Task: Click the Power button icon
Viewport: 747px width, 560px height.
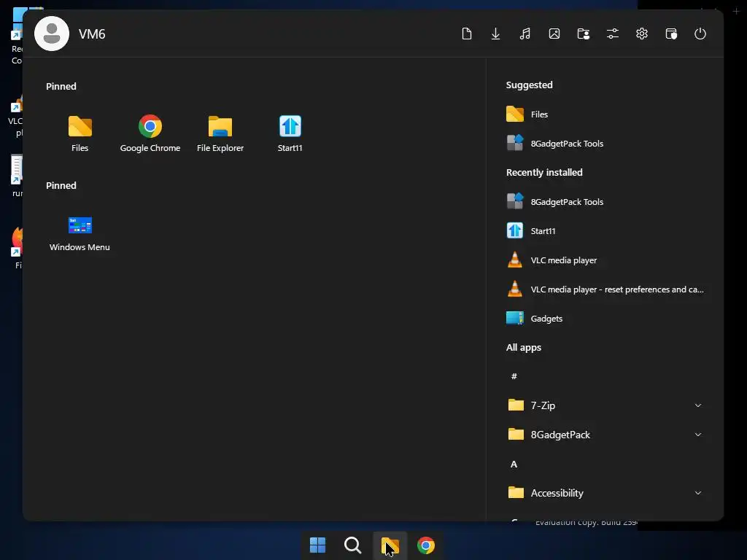Action: click(x=700, y=34)
